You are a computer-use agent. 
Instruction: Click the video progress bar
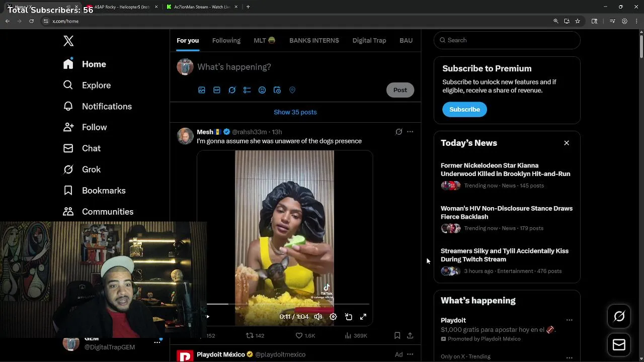click(x=288, y=304)
